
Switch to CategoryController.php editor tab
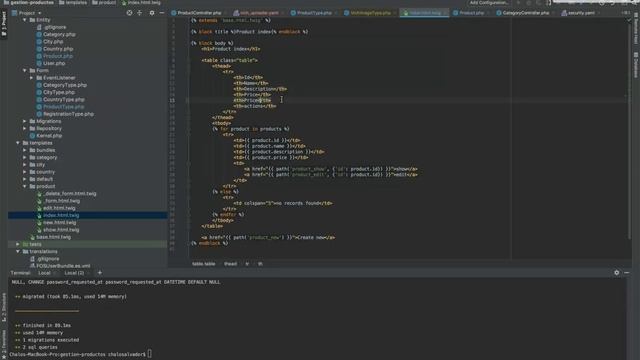pos(526,13)
